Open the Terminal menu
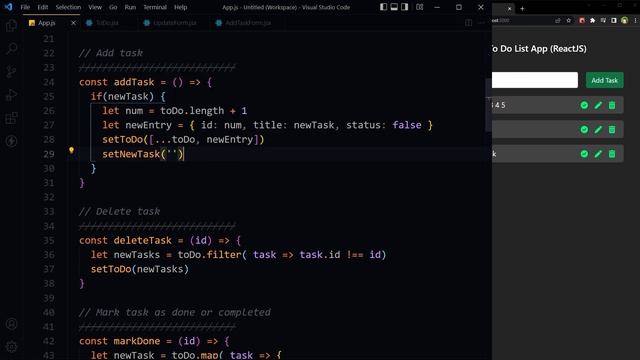Viewport: 640px width, 360px height. [x=155, y=7]
